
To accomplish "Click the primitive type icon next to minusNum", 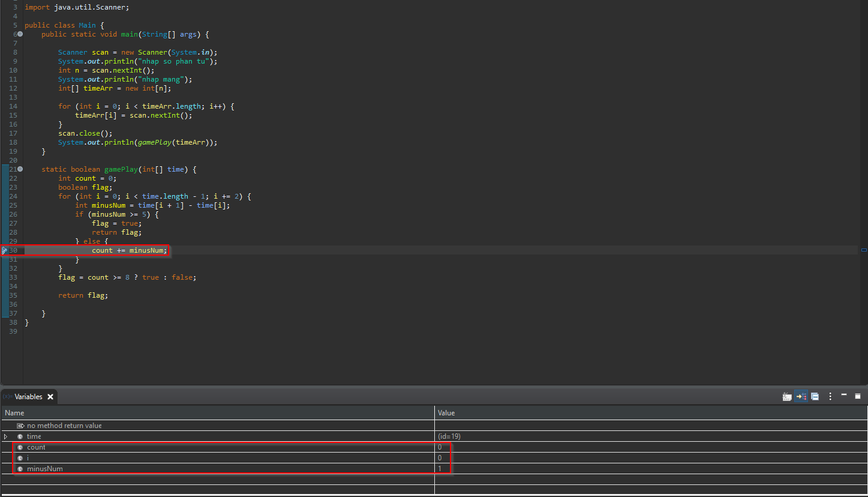I will [20, 468].
